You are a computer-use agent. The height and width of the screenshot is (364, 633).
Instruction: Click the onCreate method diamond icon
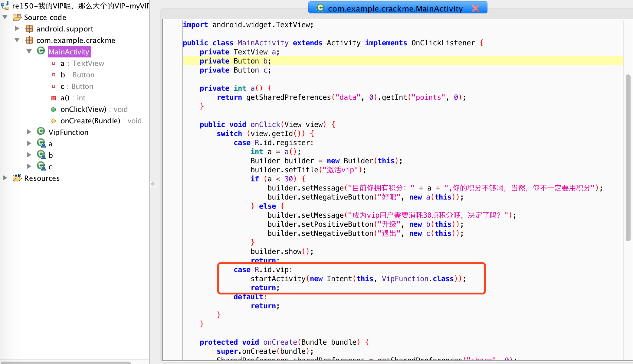(x=53, y=121)
